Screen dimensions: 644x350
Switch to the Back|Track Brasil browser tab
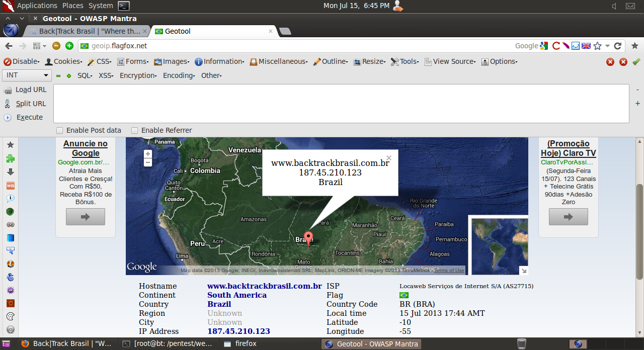pyautogui.click(x=87, y=31)
